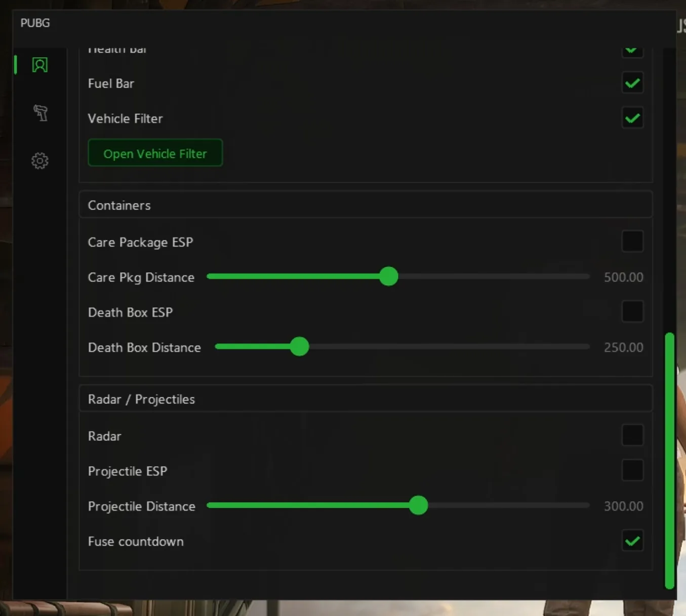Click the Open Vehicle Filter button
The image size is (686, 616).
coord(155,153)
